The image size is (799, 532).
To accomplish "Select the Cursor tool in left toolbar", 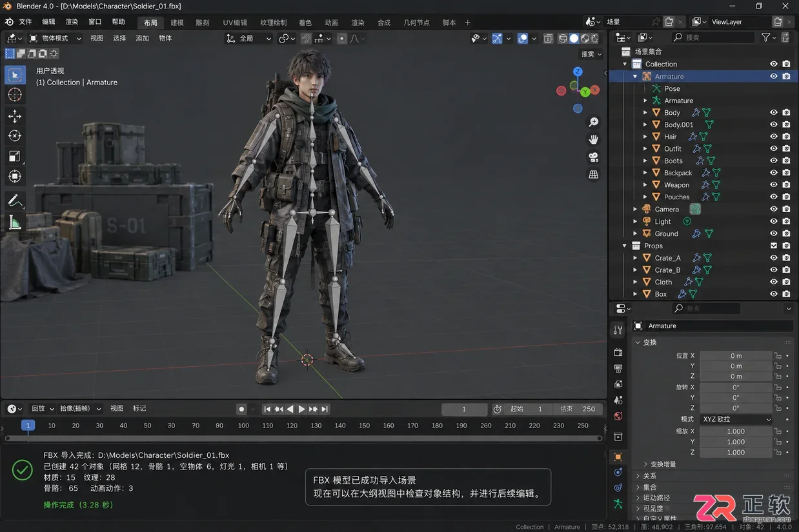I will click(15, 95).
